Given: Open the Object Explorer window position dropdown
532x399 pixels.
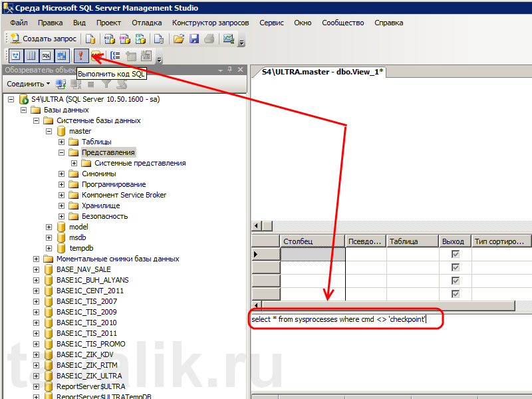Looking at the screenshot, I should click(221, 70).
